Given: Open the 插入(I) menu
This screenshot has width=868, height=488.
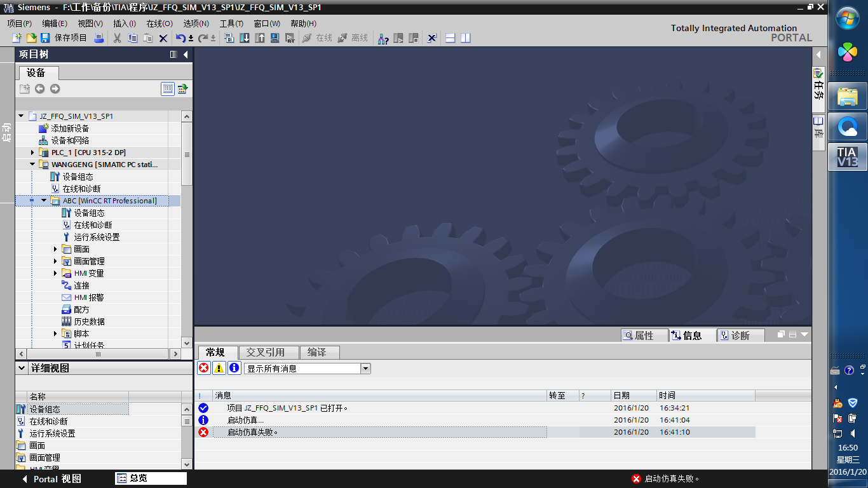Looking at the screenshot, I should (125, 24).
